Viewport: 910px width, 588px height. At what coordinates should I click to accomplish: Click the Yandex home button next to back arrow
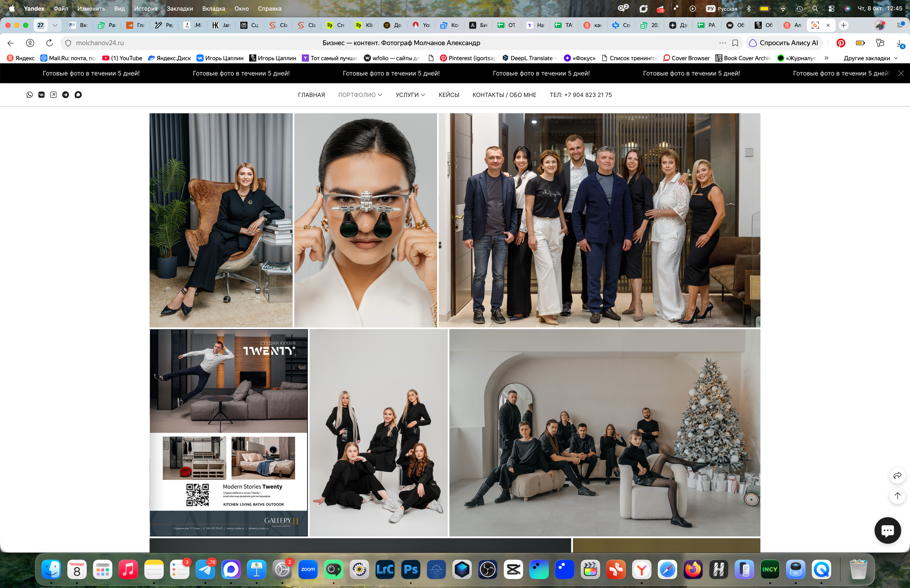pyautogui.click(x=30, y=43)
